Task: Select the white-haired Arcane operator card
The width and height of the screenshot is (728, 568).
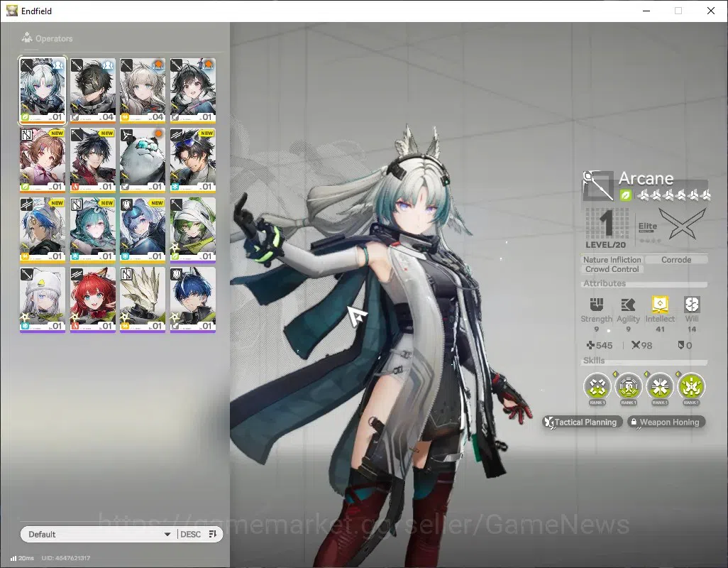Action: click(43, 91)
